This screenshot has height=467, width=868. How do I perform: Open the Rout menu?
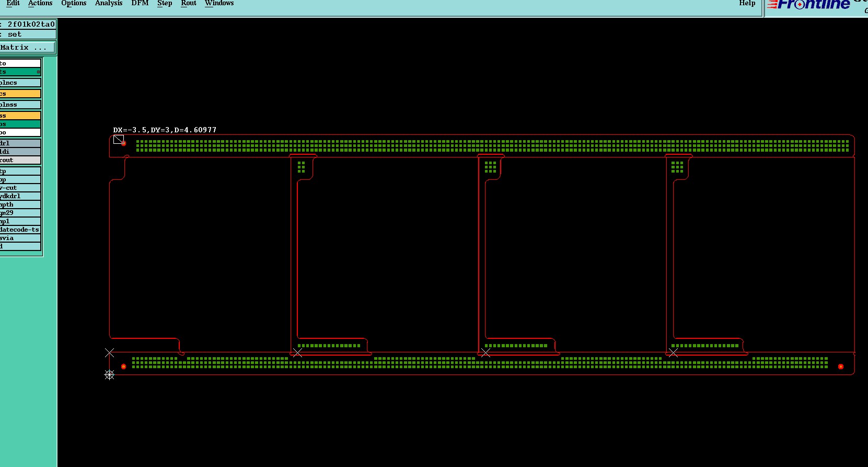coord(189,3)
